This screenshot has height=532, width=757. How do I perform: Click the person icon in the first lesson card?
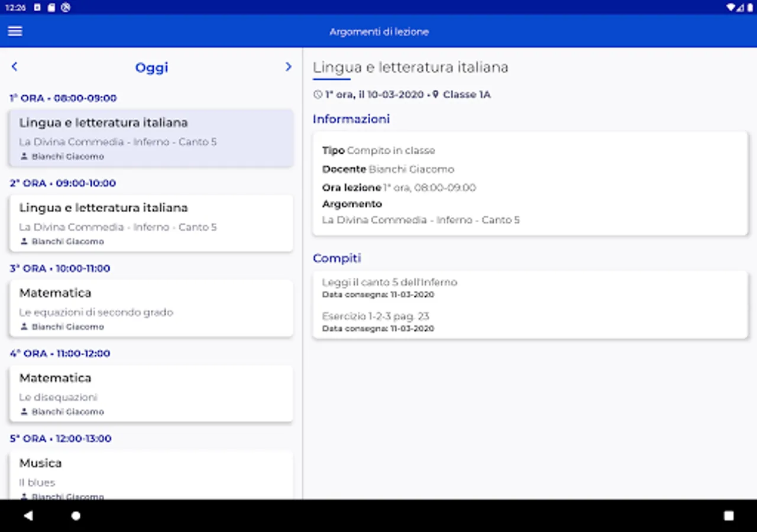[24, 157]
